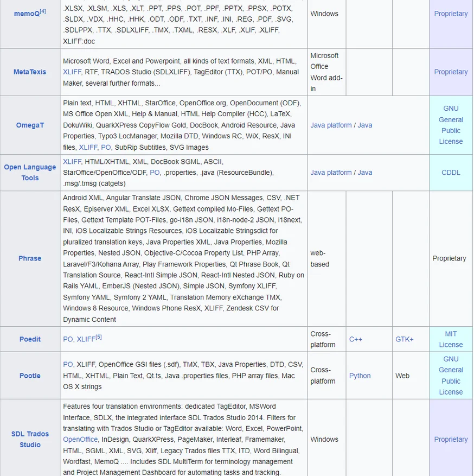
Task: Click PO link in Open Language Tools row
Action: click(155, 173)
